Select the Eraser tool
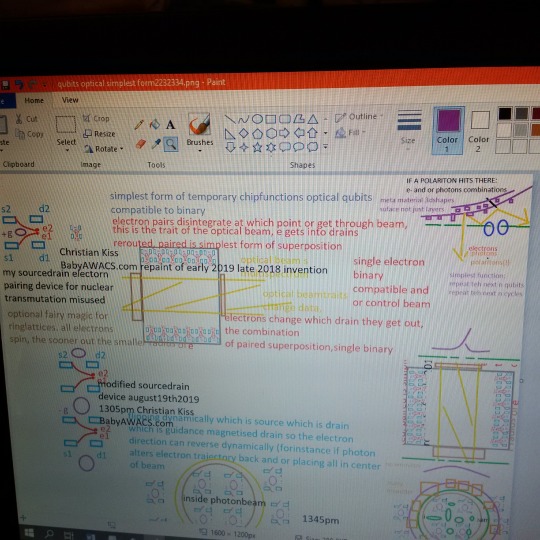The height and width of the screenshot is (540, 540). coord(141,144)
